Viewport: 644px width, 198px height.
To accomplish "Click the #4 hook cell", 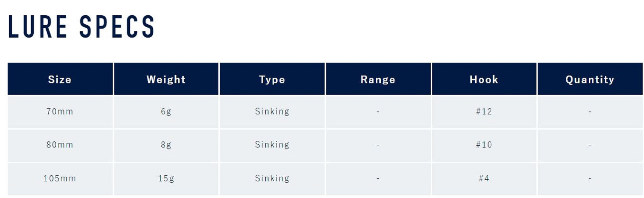I will [484, 178].
